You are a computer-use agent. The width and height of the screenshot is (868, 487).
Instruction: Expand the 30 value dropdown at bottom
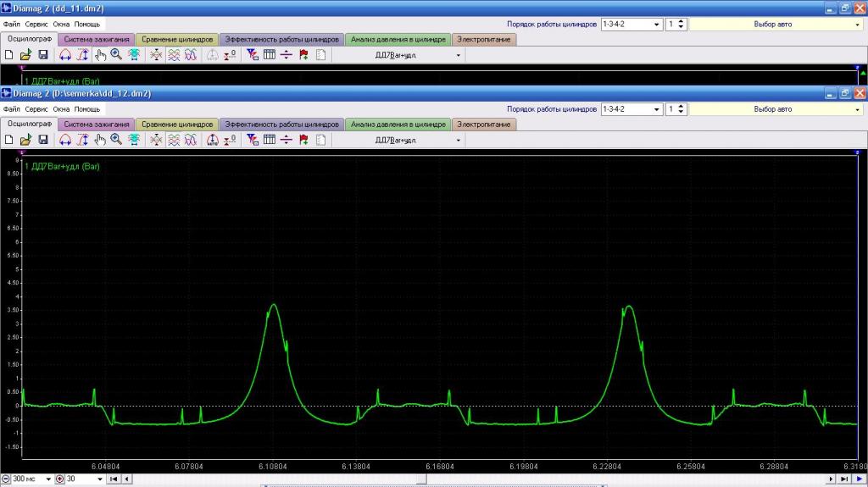point(100,479)
